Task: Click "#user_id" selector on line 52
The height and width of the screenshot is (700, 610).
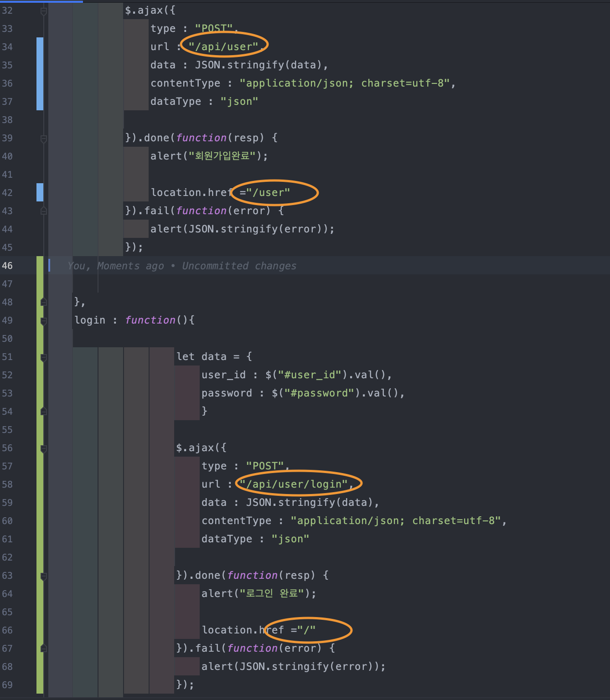Action: 310,375
